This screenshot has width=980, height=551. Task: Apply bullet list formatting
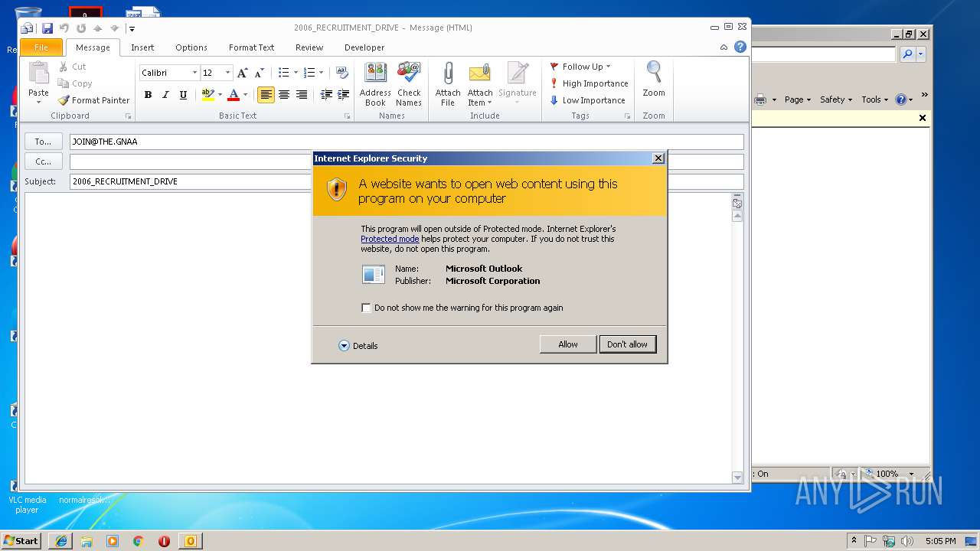click(283, 73)
